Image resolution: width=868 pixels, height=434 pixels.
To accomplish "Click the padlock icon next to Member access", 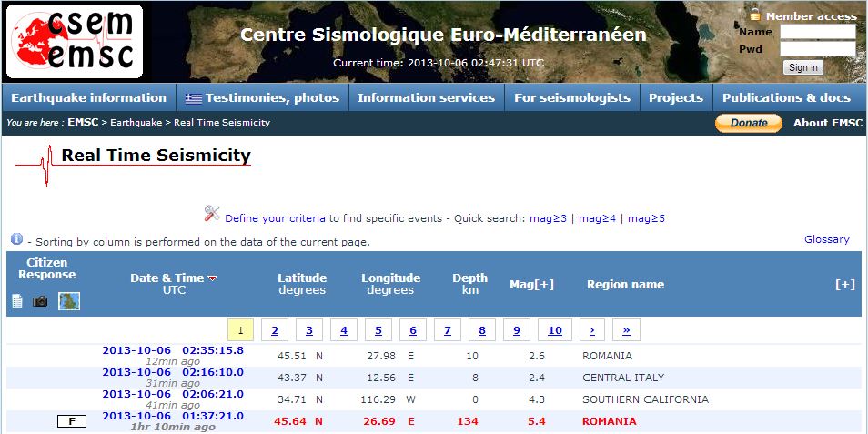I will tap(755, 15).
